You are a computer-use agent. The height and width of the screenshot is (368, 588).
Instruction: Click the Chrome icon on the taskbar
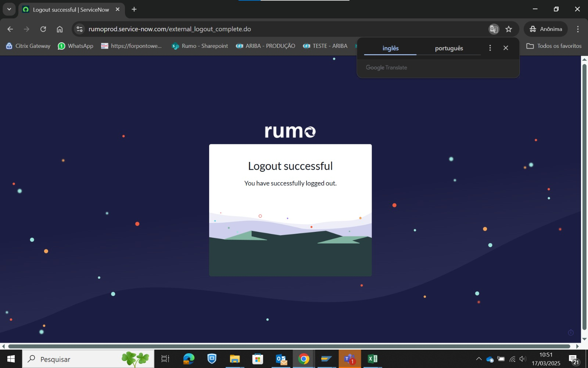(304, 359)
